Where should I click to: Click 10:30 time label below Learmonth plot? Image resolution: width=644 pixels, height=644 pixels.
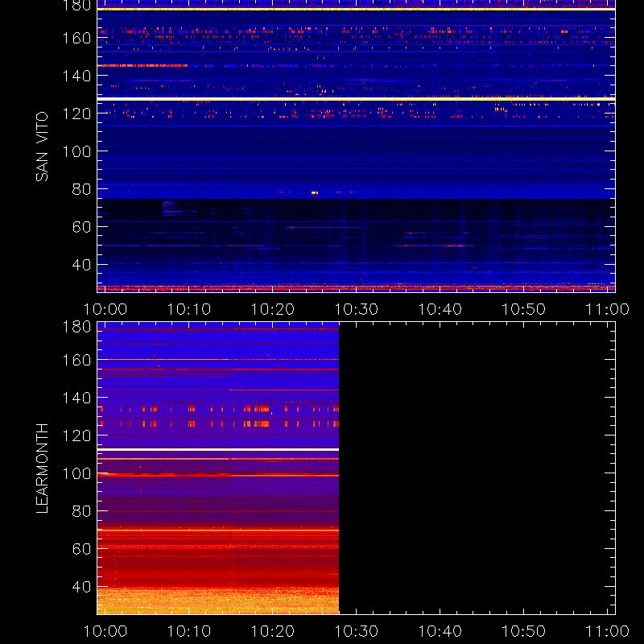(356, 631)
